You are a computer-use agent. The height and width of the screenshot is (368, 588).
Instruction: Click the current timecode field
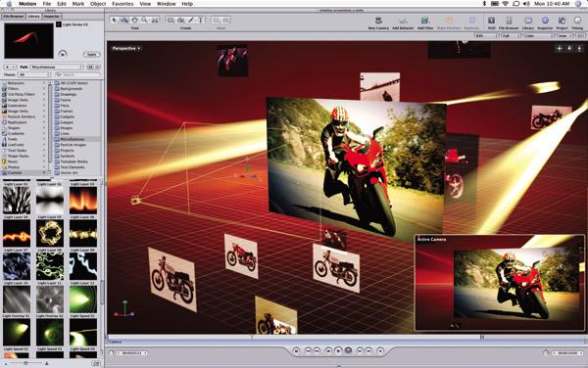point(131,353)
